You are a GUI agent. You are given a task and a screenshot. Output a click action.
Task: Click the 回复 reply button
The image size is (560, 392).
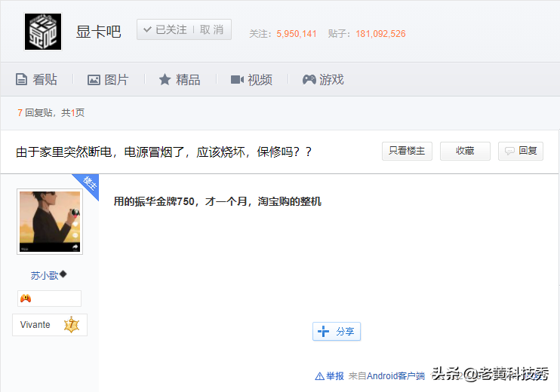[521, 151]
